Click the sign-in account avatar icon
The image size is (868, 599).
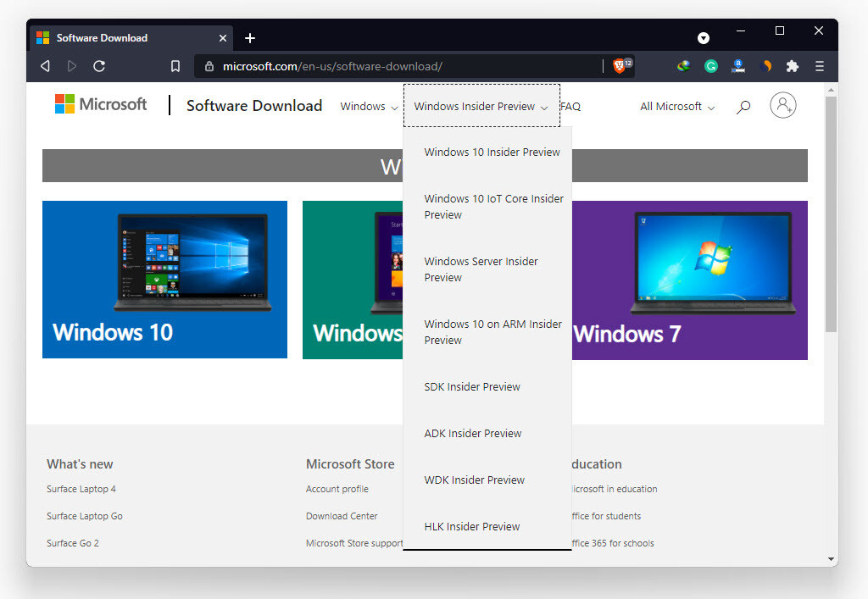click(x=782, y=105)
